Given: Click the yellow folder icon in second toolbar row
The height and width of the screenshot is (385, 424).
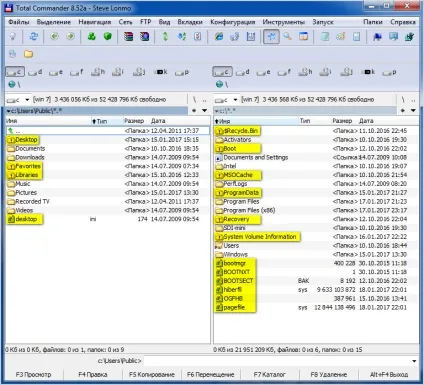Looking at the screenshot, I should (x=28, y=54).
